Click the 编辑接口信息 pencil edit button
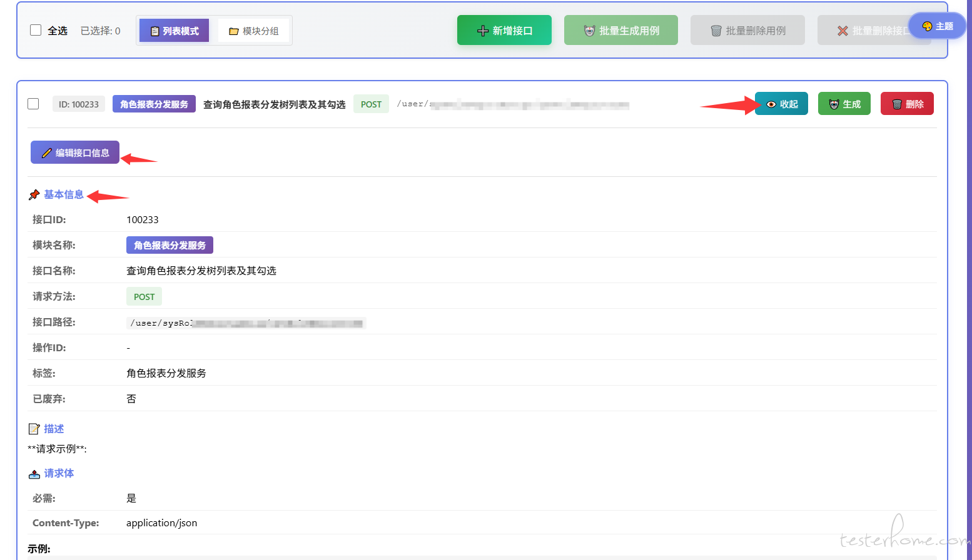Image resolution: width=972 pixels, height=560 pixels. coord(75,152)
